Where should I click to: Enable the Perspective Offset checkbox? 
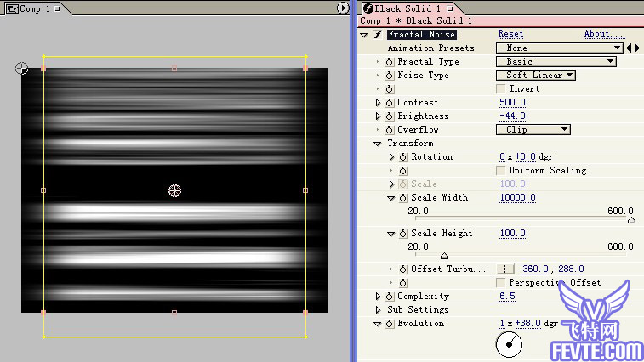(501, 282)
